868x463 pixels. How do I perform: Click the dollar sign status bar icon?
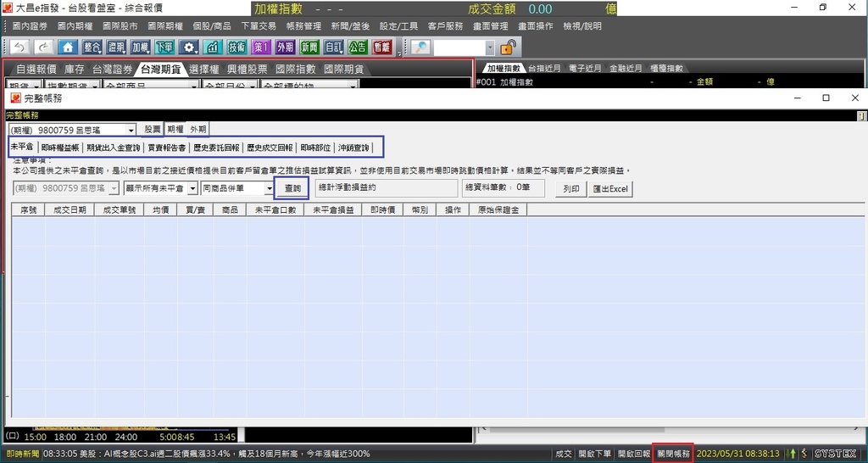coord(804,454)
